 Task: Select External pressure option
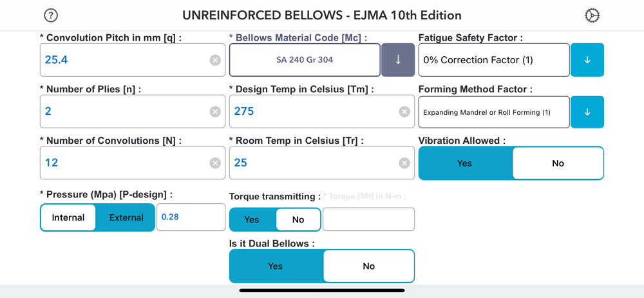[126, 217]
